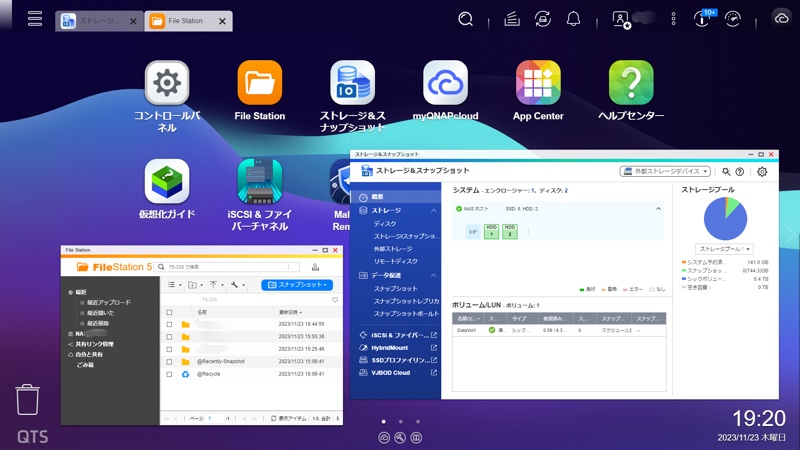Image resolution: width=800 pixels, height=450 pixels.
Task: Check the select-all checkbox in File Station header
Action: pyautogui.click(x=169, y=312)
